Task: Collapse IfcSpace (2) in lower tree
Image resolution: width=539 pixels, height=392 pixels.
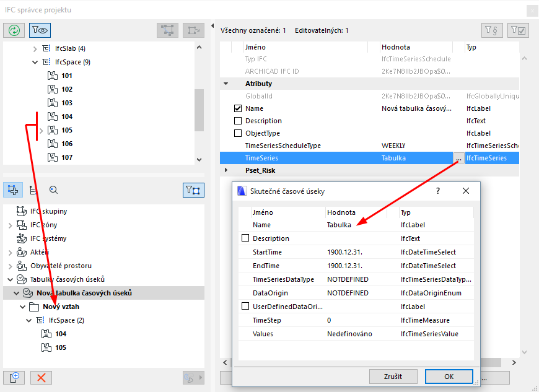Action: [x=29, y=320]
